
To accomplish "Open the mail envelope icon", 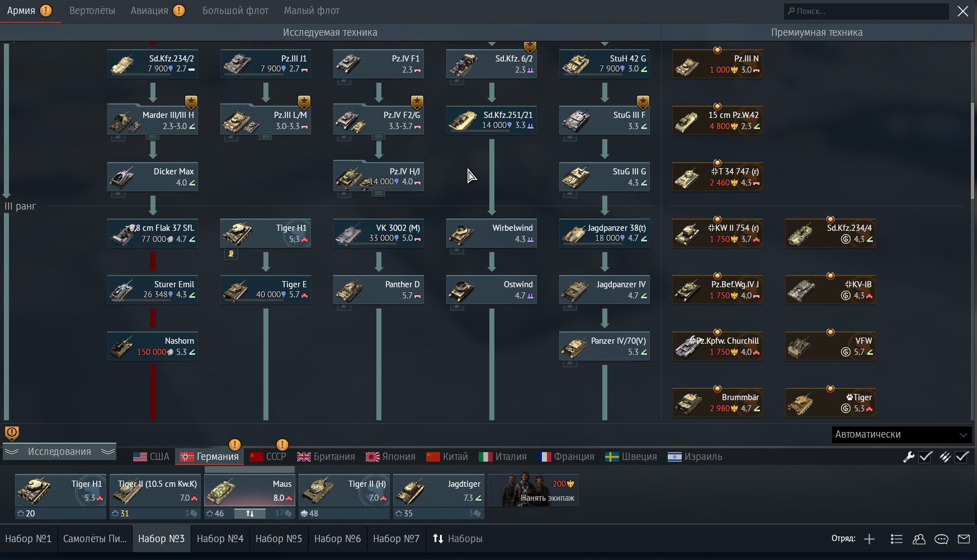I will click(964, 539).
